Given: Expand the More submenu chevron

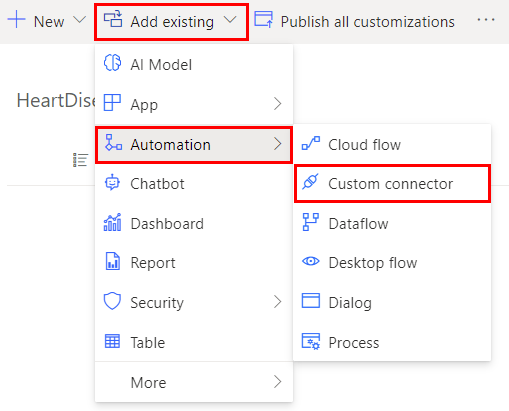Looking at the screenshot, I should pos(278,382).
